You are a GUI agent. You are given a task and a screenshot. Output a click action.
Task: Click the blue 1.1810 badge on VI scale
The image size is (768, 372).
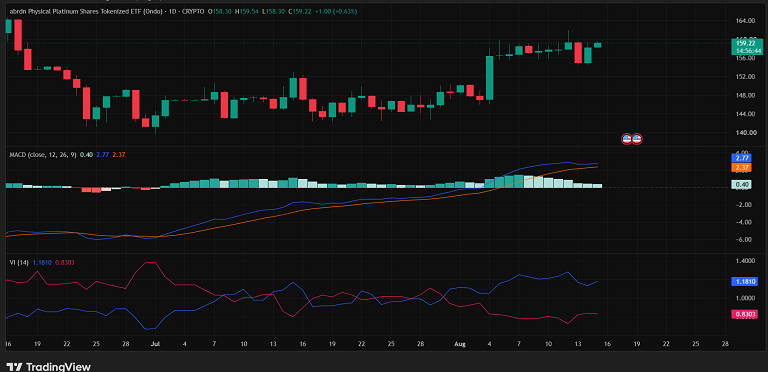tap(744, 281)
